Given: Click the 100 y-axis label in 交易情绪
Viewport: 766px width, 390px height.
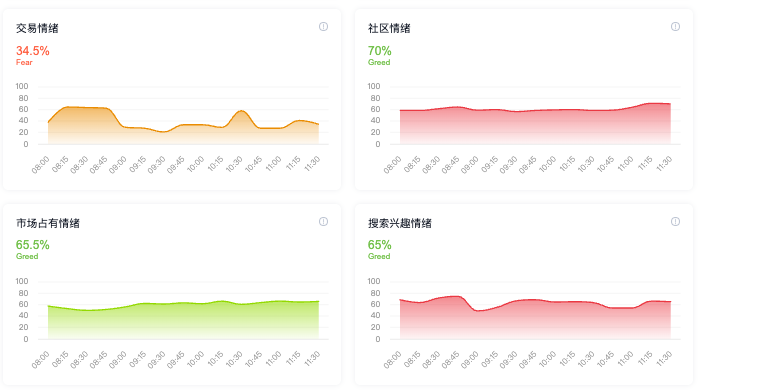Looking at the screenshot, I should tap(22, 87).
